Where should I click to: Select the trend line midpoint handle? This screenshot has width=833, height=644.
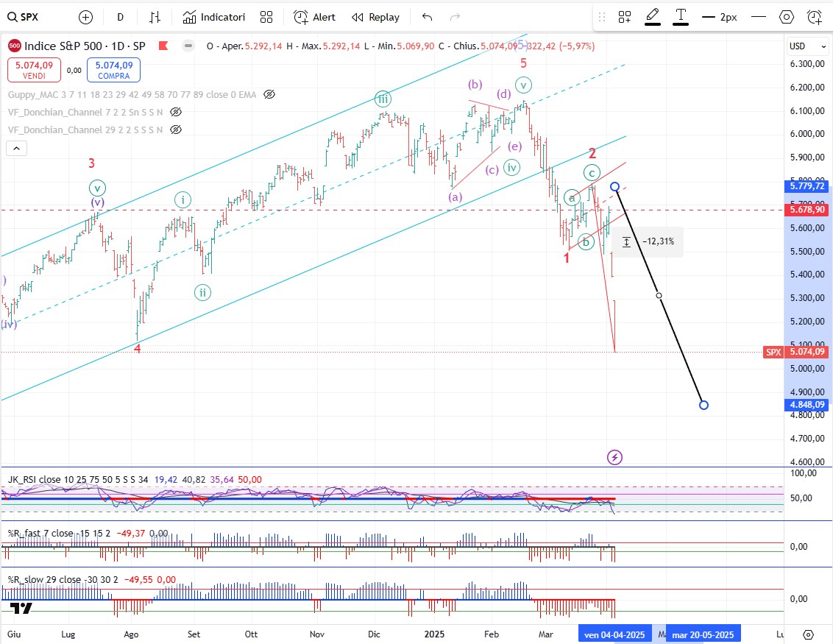tap(659, 295)
